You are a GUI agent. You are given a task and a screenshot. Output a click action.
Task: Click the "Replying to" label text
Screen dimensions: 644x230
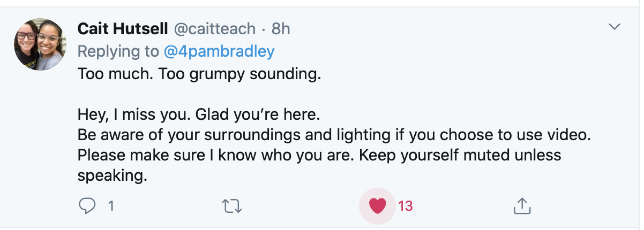point(118,51)
